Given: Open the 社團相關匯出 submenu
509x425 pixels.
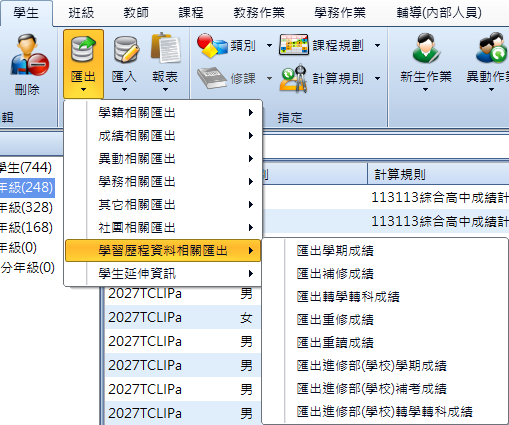Looking at the screenshot, I should [163, 228].
